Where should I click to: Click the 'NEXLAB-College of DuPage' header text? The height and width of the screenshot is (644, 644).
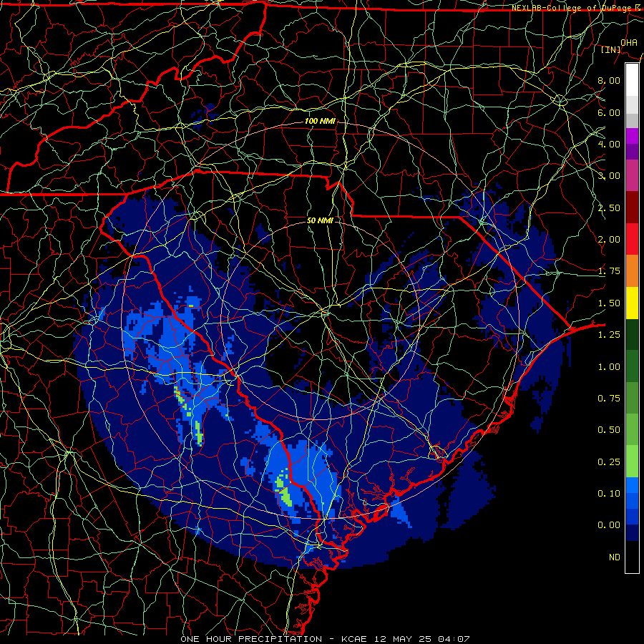[573, 8]
